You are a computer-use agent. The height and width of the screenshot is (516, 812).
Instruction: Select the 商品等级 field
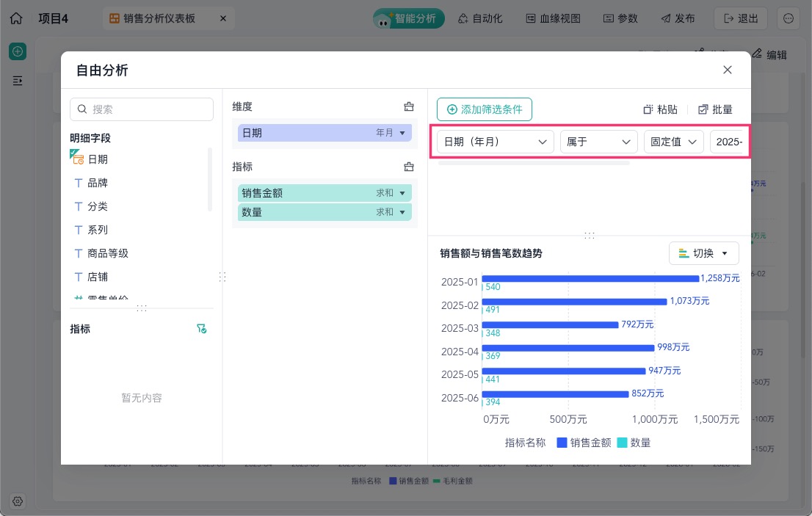click(108, 254)
